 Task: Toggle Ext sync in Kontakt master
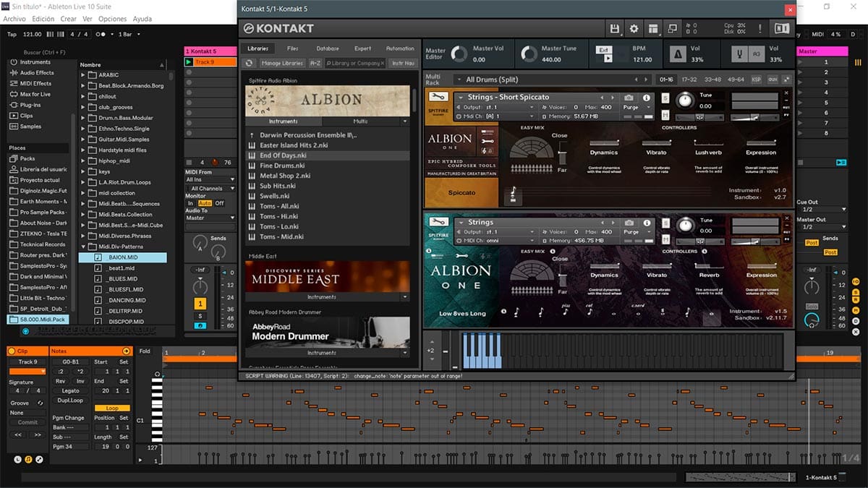(x=603, y=51)
